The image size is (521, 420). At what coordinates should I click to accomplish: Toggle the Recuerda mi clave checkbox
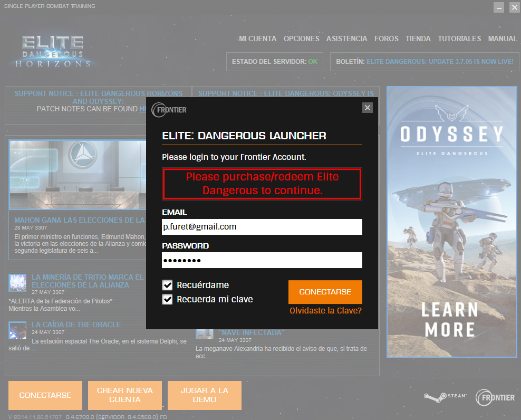167,299
